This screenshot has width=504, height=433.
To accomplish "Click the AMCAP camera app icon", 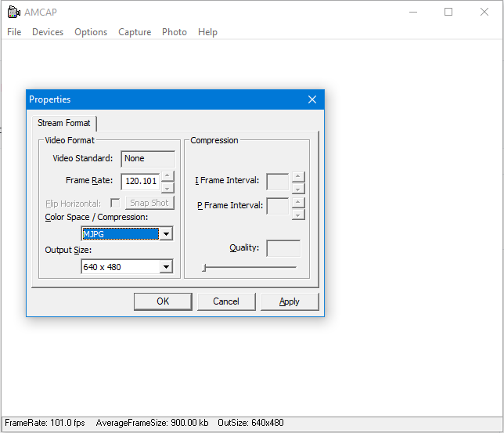I will pyautogui.click(x=13, y=12).
